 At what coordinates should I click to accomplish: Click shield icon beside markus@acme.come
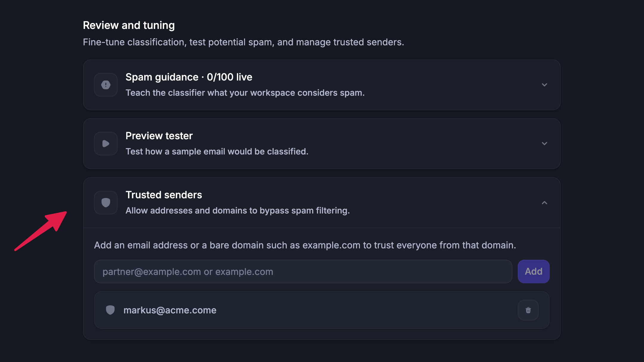coord(110,310)
